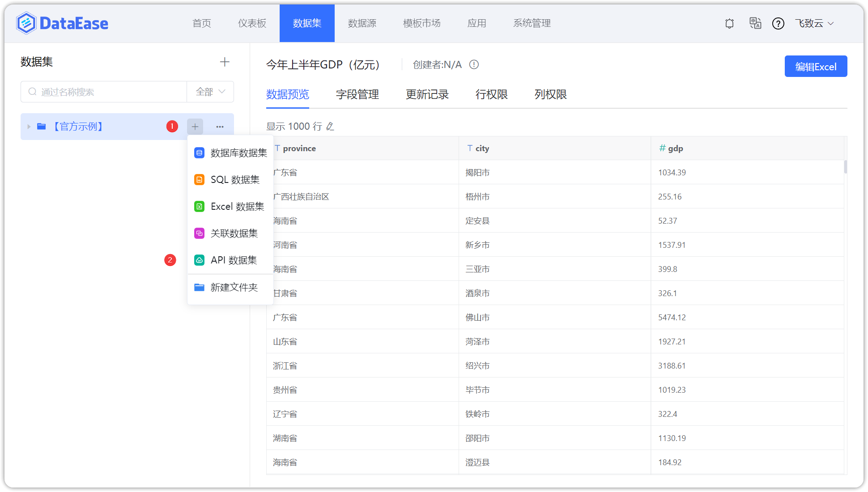Expand the 【官方示例】 folder tree
The width and height of the screenshot is (868, 492).
point(29,127)
